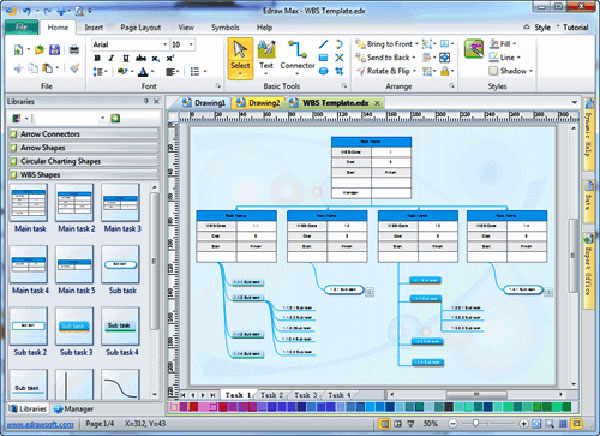This screenshot has height=436, width=600.
Task: Toggle normal view mode in status bar
Action: click(x=385, y=423)
